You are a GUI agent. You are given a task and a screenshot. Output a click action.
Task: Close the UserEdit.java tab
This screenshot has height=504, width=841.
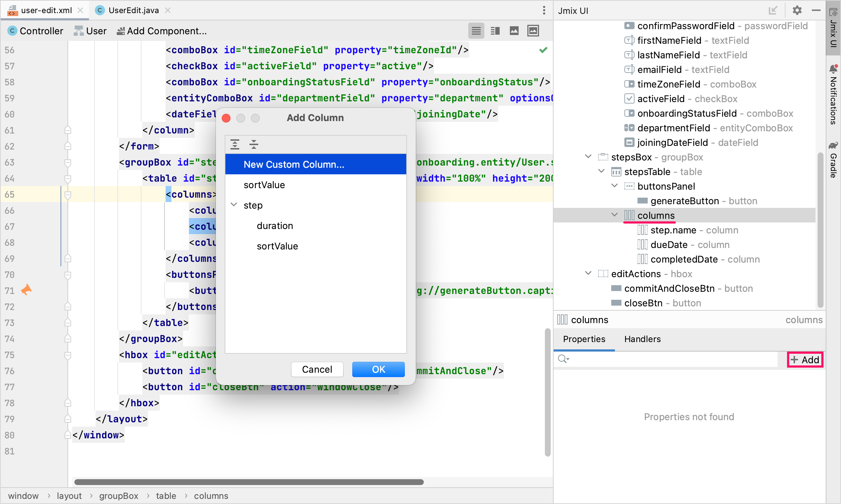click(x=168, y=10)
